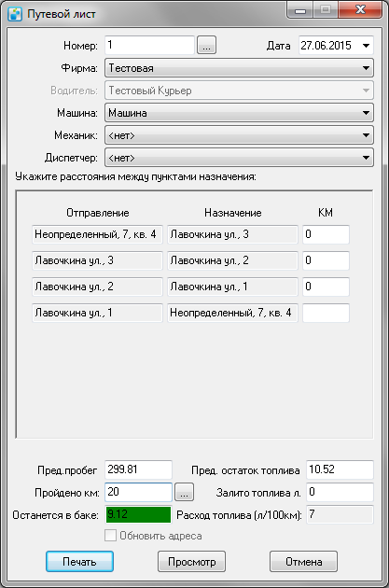Open the Водитель dropdown showing Тестовый Курьер
Viewport: 389px width, 588px height.
pyautogui.click(x=239, y=91)
